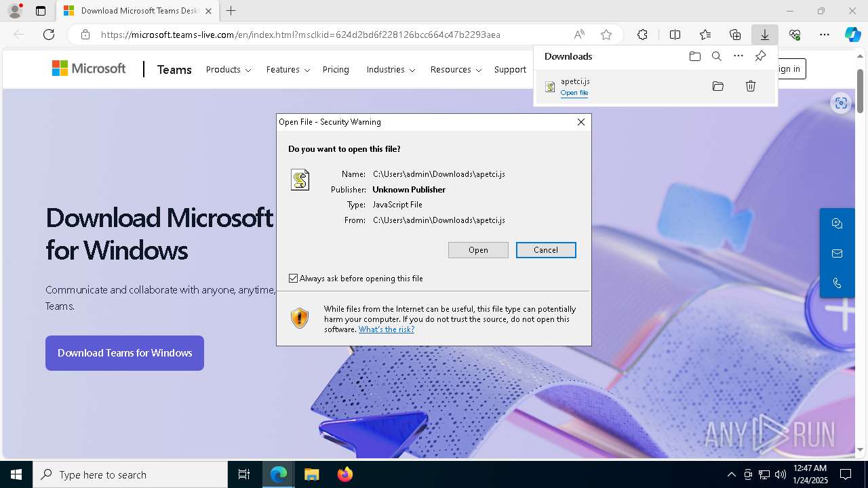Open the Pricing page
Viewport: 868px width, 488px height.
(336, 69)
